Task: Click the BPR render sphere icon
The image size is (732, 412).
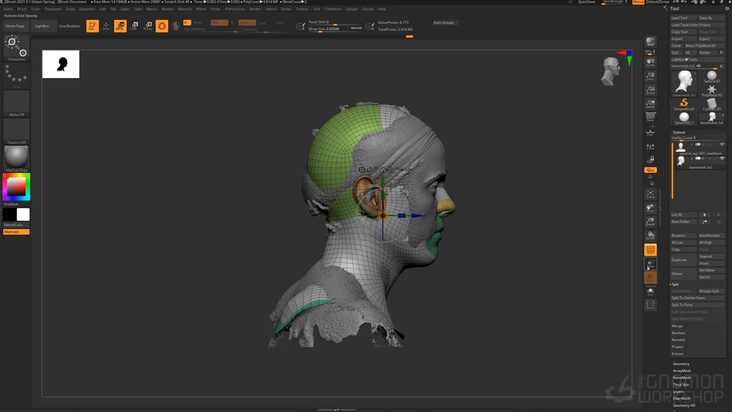Action: [650, 42]
